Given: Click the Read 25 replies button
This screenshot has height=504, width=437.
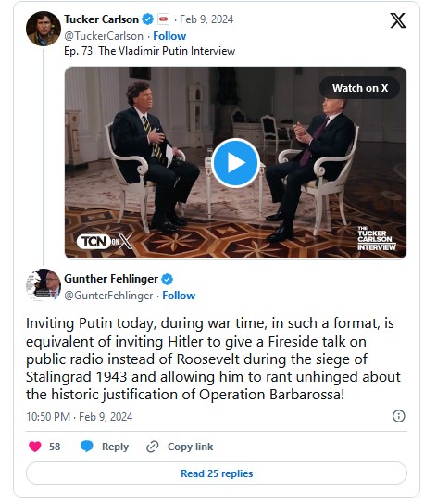Looking at the screenshot, I should pyautogui.click(x=217, y=473).
